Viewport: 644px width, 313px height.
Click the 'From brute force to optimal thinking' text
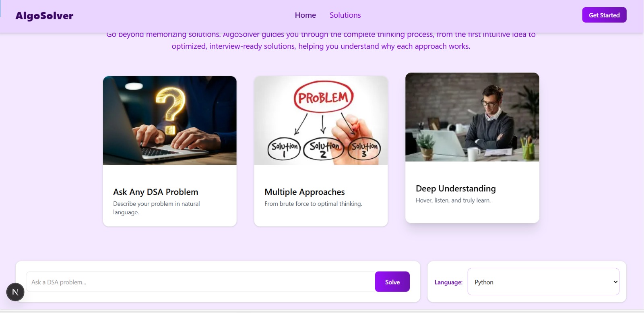313,204
